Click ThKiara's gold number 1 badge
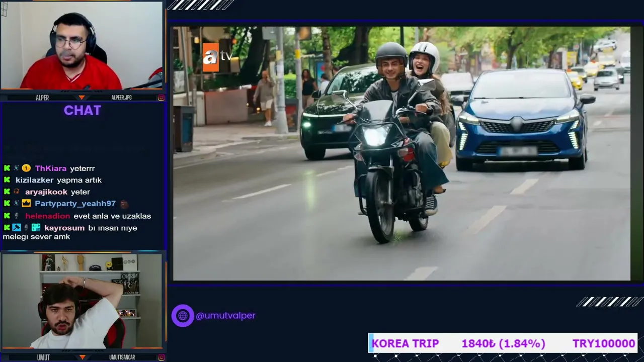644x362 pixels. point(26,168)
